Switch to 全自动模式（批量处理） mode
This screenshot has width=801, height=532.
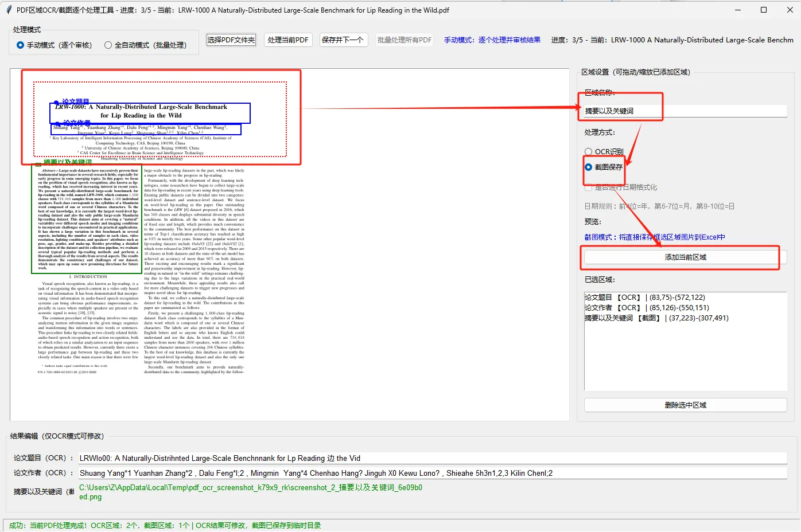coord(108,45)
